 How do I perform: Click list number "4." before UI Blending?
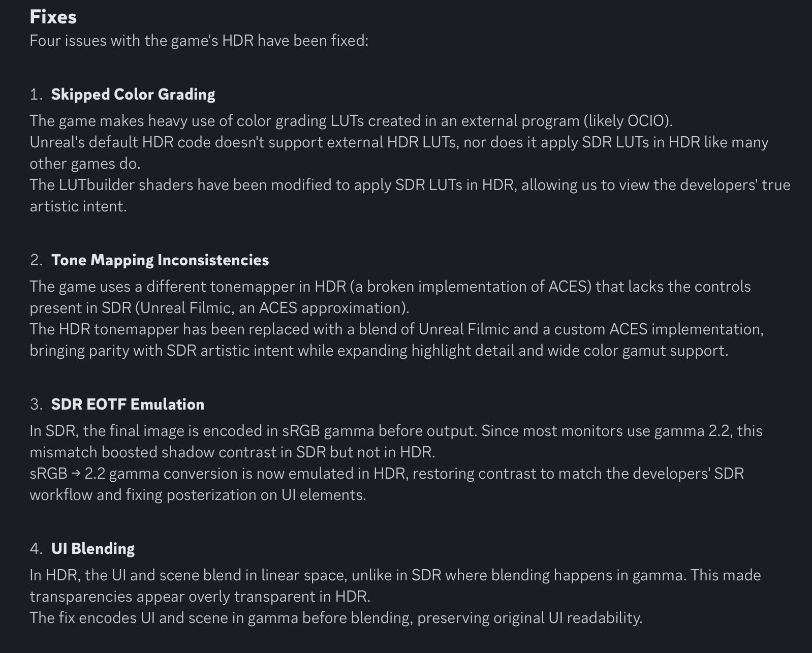36,549
